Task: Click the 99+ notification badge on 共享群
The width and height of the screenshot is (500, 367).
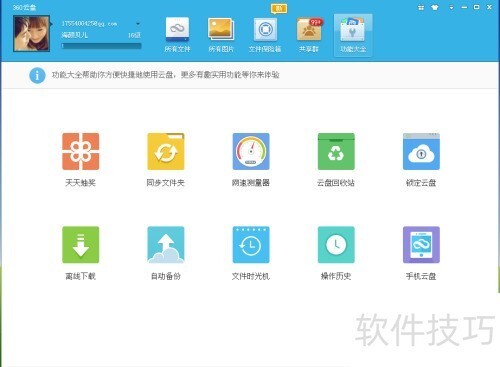Action: coord(316,22)
